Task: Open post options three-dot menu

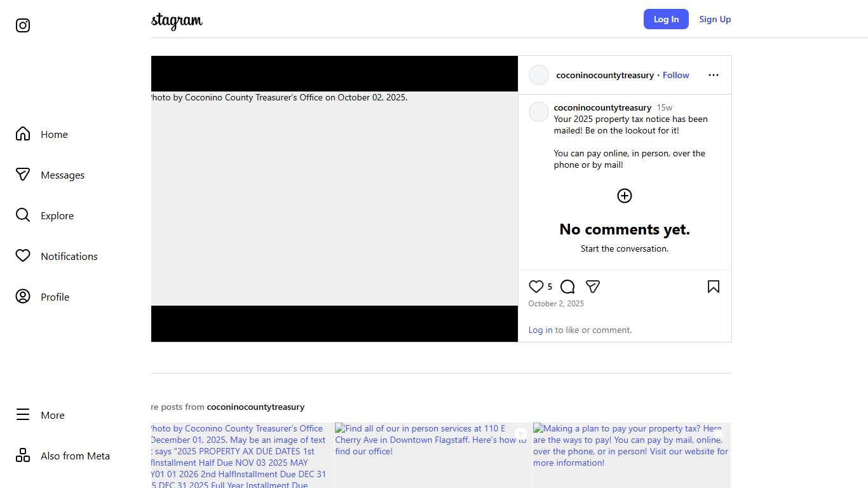Action: 713,75
